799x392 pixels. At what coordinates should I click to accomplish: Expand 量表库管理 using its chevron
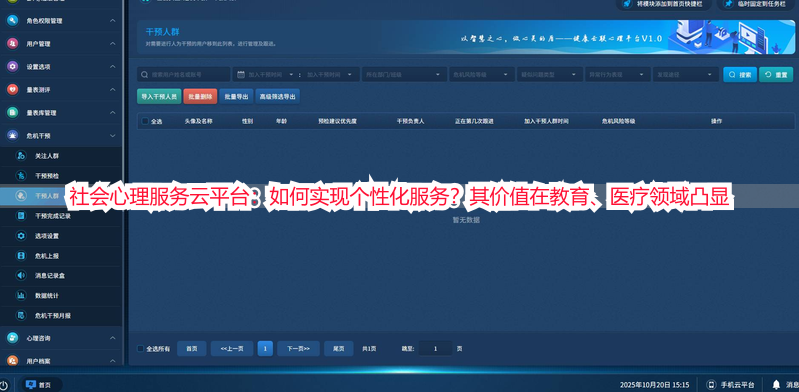(113, 113)
